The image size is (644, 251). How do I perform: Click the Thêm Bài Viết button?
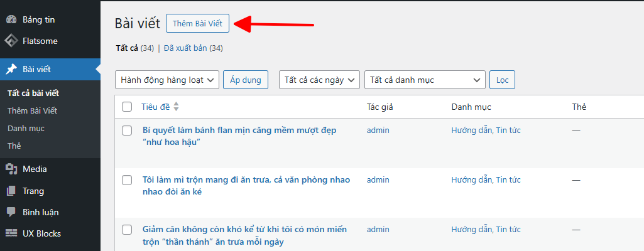[x=197, y=24]
